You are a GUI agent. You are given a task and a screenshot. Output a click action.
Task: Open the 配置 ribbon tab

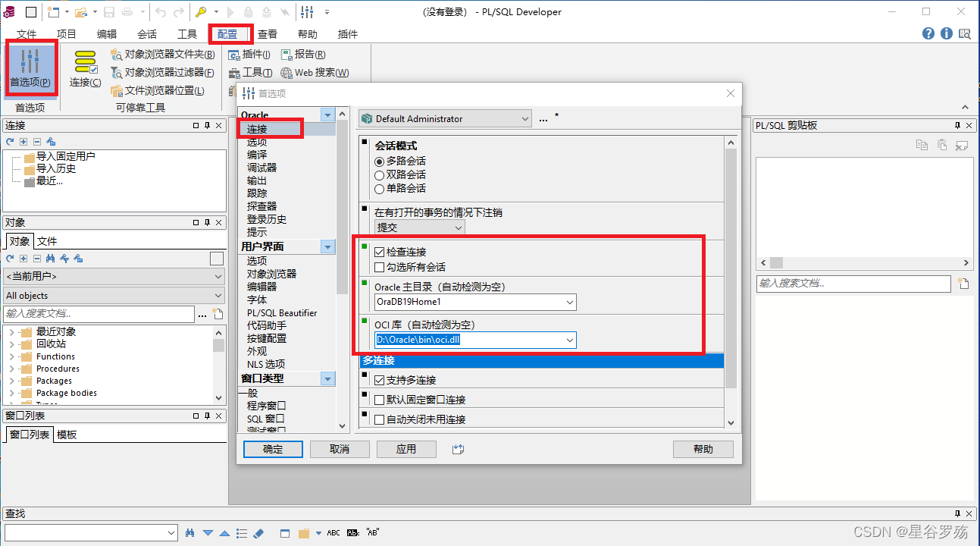[227, 34]
